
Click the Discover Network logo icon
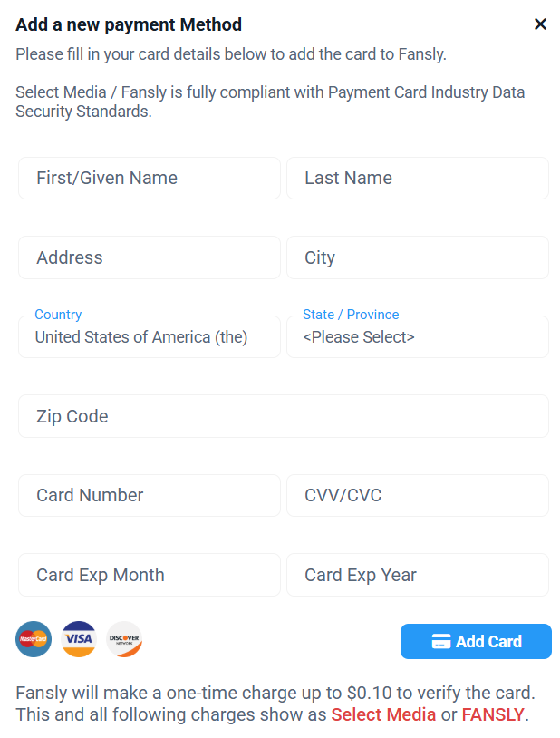tap(124, 639)
